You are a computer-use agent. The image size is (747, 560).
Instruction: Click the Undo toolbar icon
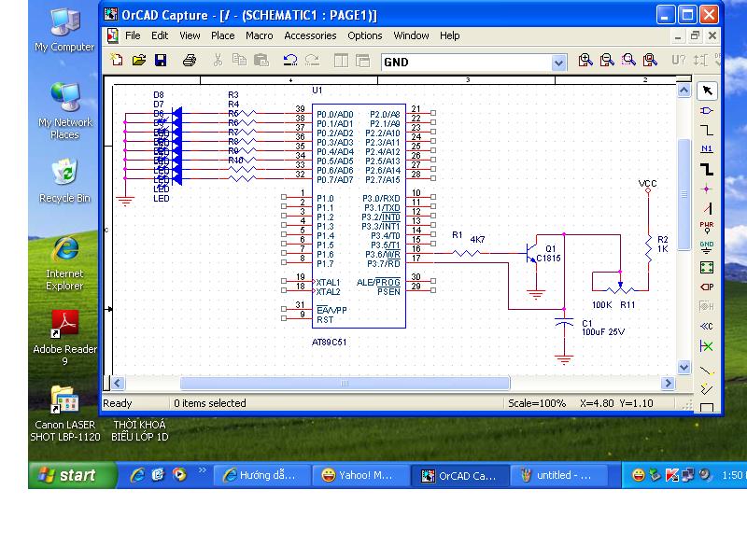pos(289,61)
